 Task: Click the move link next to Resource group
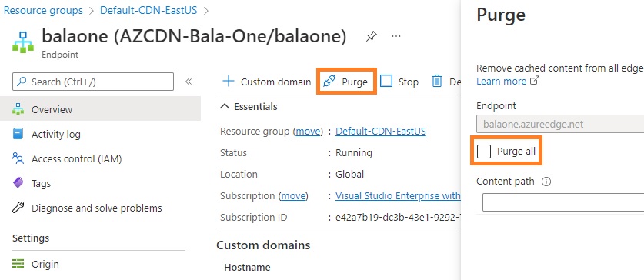point(308,131)
